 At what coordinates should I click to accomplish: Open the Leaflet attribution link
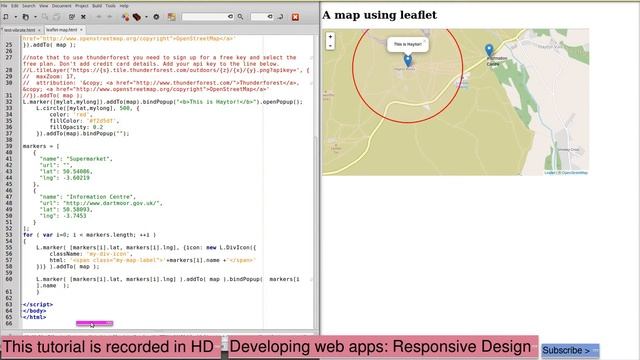pyautogui.click(x=549, y=173)
